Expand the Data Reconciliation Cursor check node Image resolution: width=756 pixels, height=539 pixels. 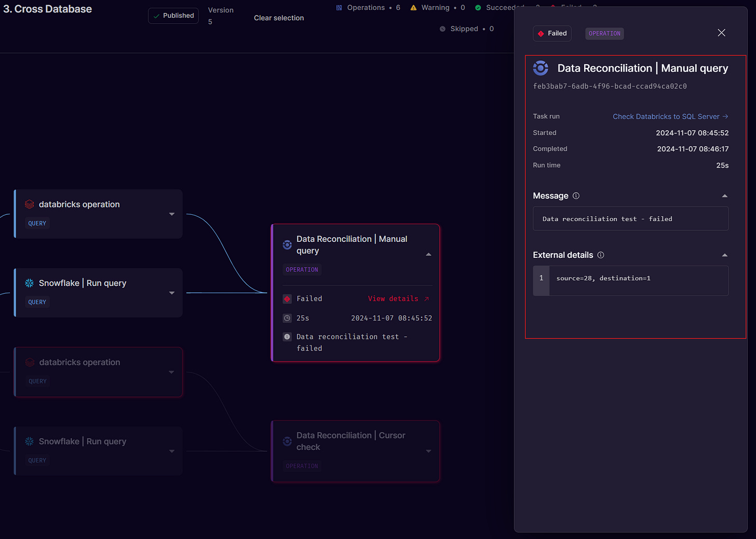pyautogui.click(x=428, y=451)
